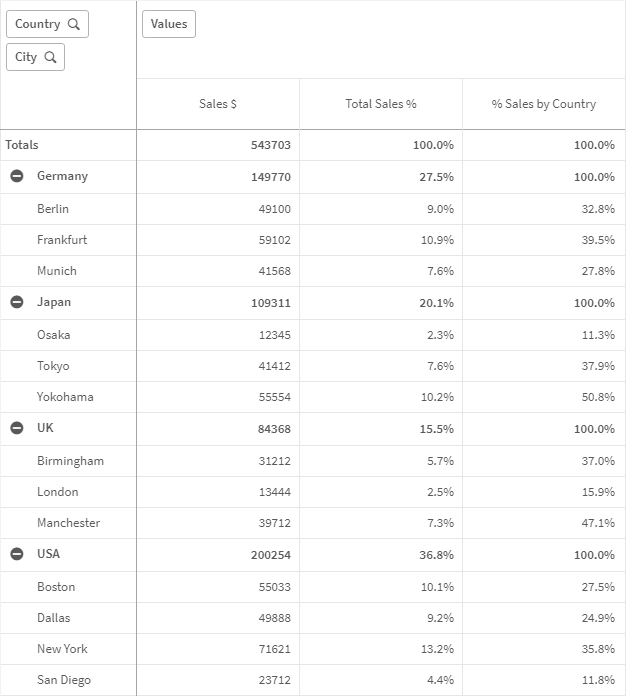Click the search icon on Country field
Viewport: 626px width, 696px height.
click(73, 24)
